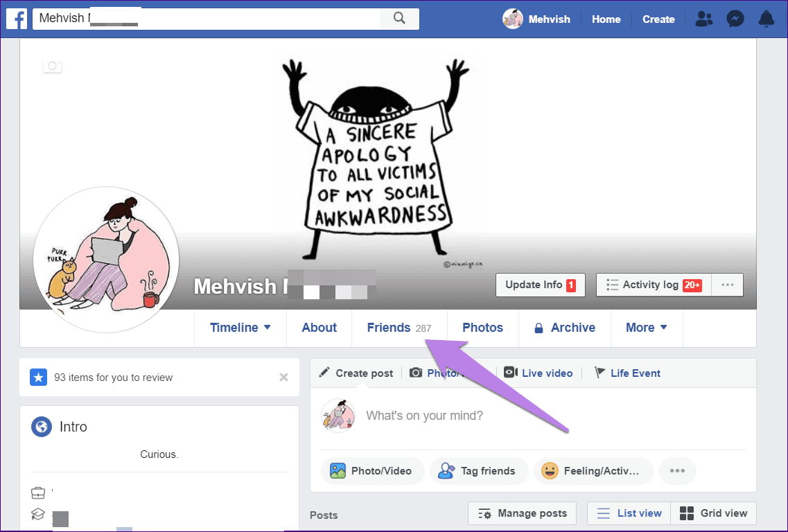Focus the Facebook search field
The width and height of the screenshot is (788, 532).
click(x=207, y=19)
